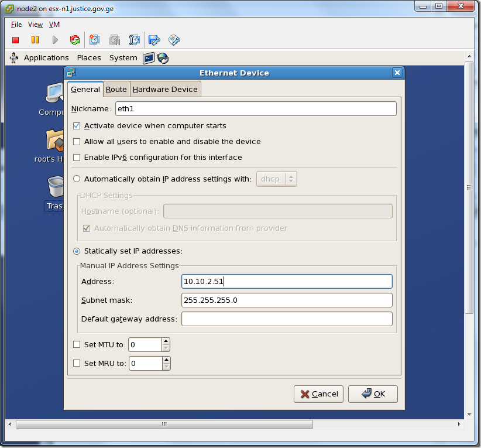Switch to the Route tab
This screenshot has width=481, height=448.
[x=116, y=89]
